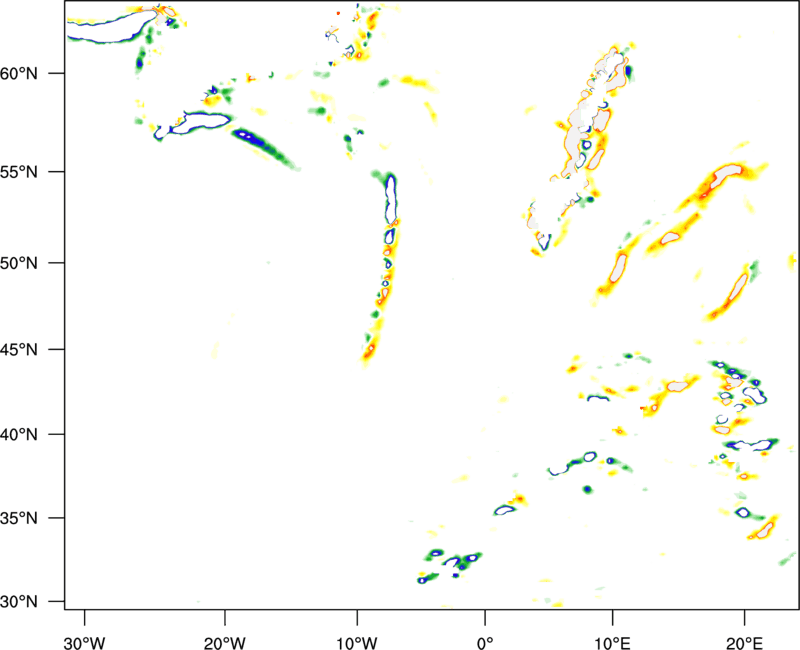Click the 30°W longitude label
This screenshot has height=650, width=800.
tap(84, 643)
